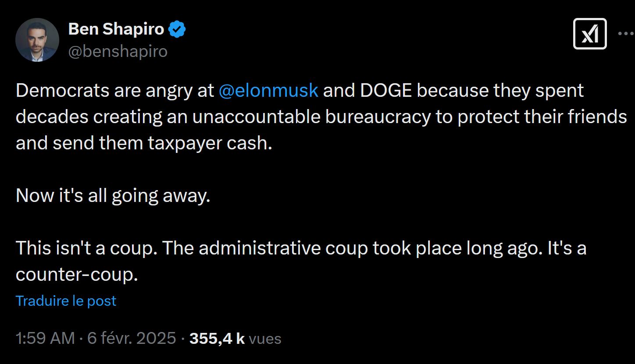The image size is (635, 364).
Task: Click the 6 févr. 2025 date
Action: (x=132, y=339)
